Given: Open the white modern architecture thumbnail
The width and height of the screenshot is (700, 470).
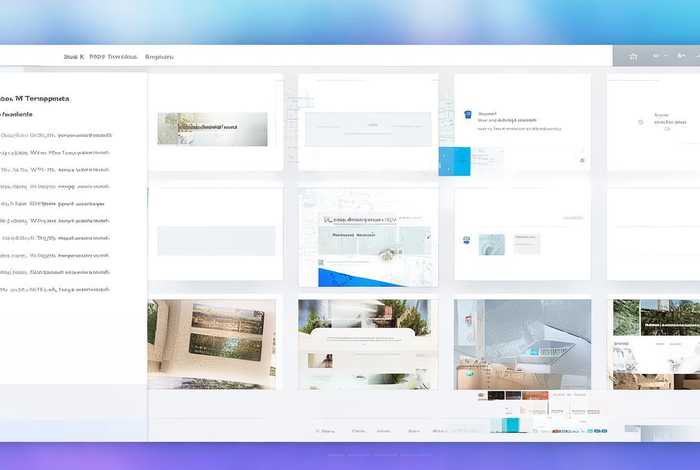Looking at the screenshot, I should pyautogui.click(x=521, y=342).
